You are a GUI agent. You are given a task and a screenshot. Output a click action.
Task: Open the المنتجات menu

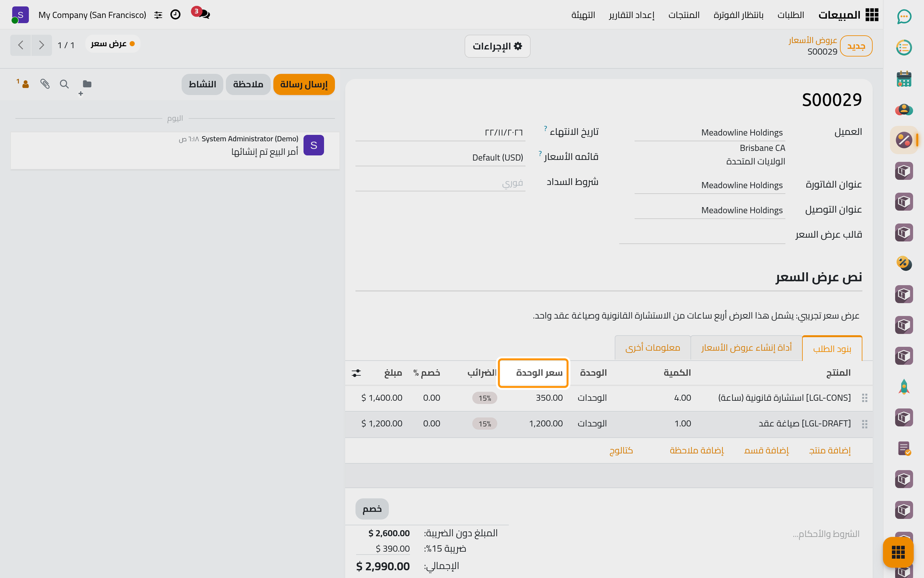click(x=684, y=15)
